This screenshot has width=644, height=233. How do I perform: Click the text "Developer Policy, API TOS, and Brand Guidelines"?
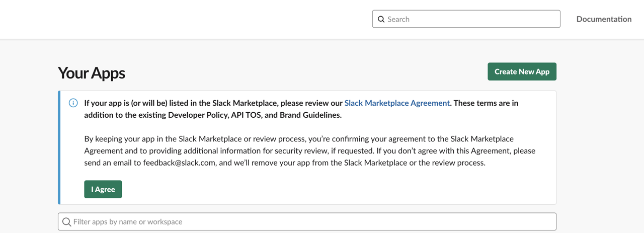[x=255, y=115]
